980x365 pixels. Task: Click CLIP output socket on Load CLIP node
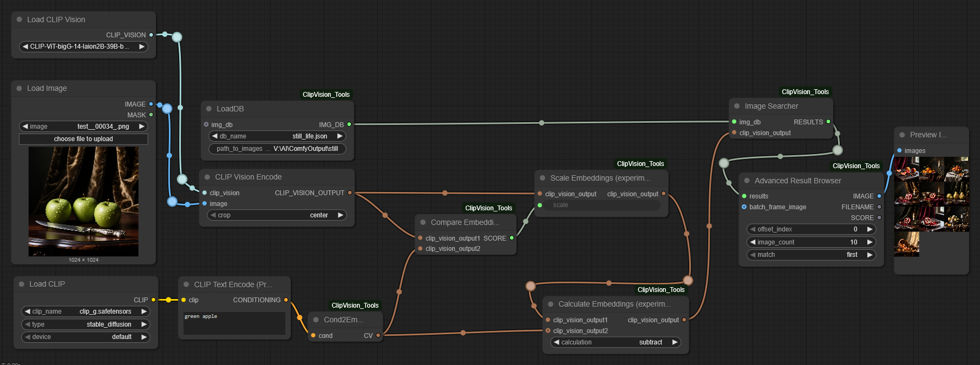click(x=153, y=300)
